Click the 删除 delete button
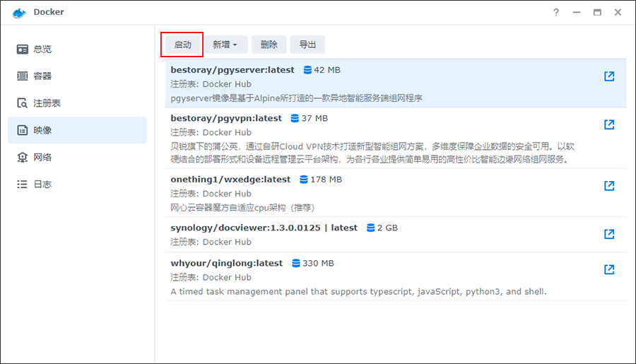Image resolution: width=636 pixels, height=364 pixels. pos(269,45)
